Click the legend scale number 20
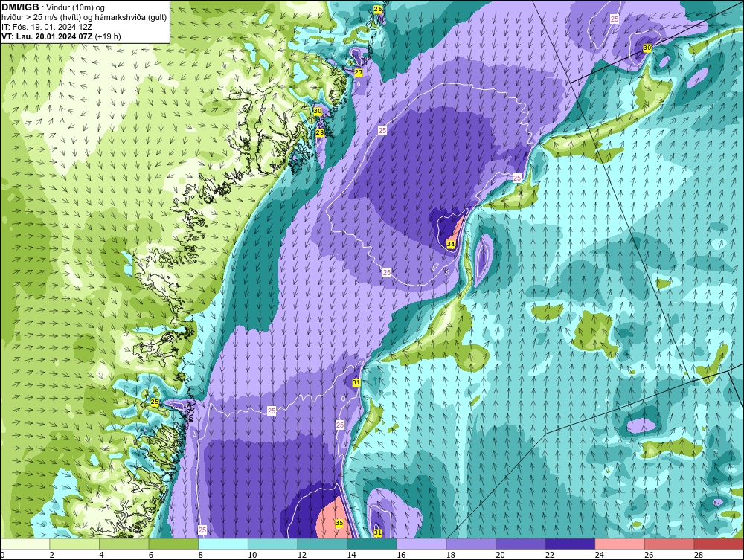 point(500,555)
